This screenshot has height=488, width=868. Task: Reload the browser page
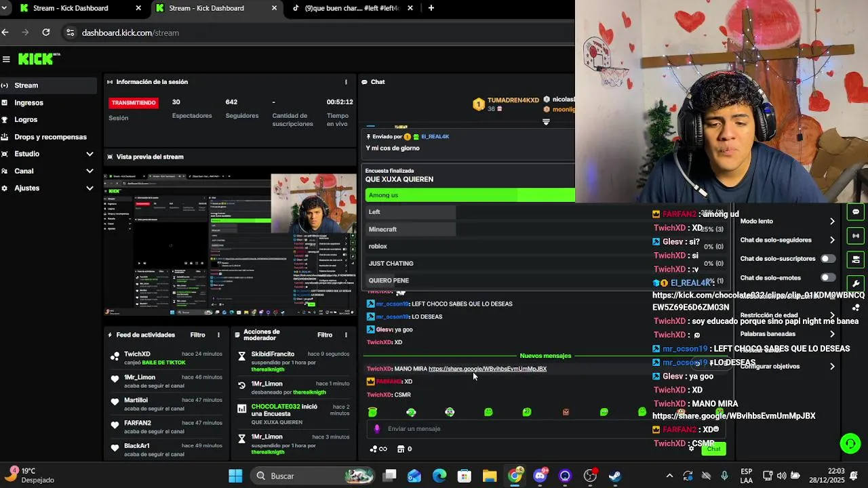45,33
